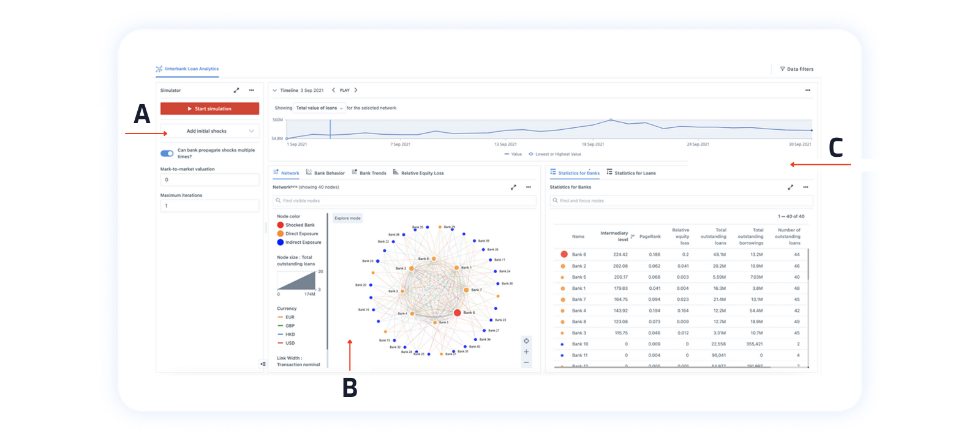Switch to the Relative Equity Loss tab
Image resolution: width=980 pixels, height=441 pixels.
click(418, 173)
